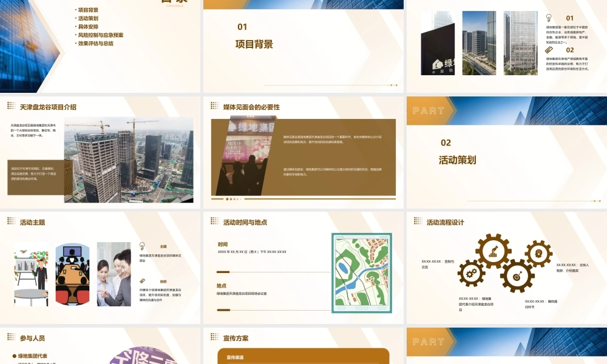The height and width of the screenshot is (364, 607).
Task: Click the 宣传方案 slide title
Action: 236,338
